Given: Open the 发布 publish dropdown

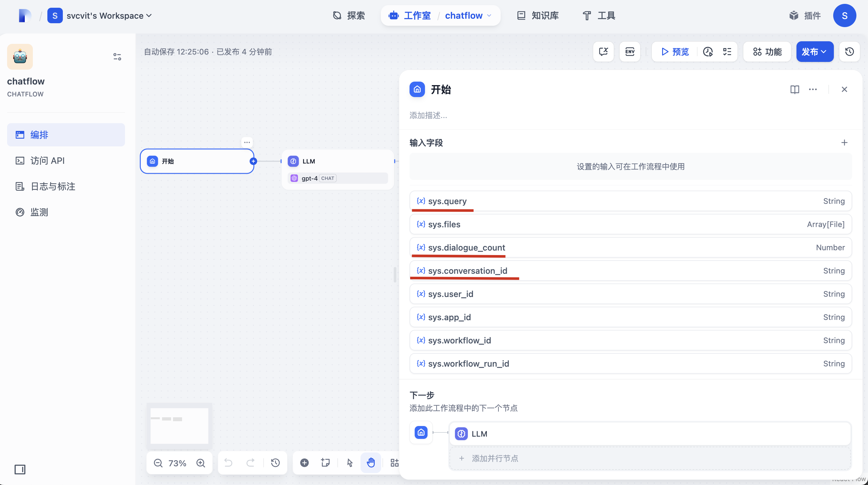Looking at the screenshot, I should coord(815,52).
